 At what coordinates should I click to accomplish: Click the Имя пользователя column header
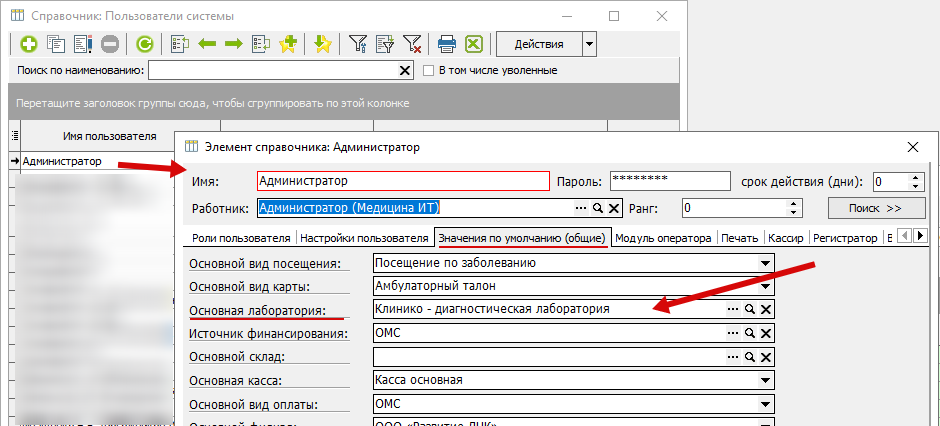[x=110, y=137]
